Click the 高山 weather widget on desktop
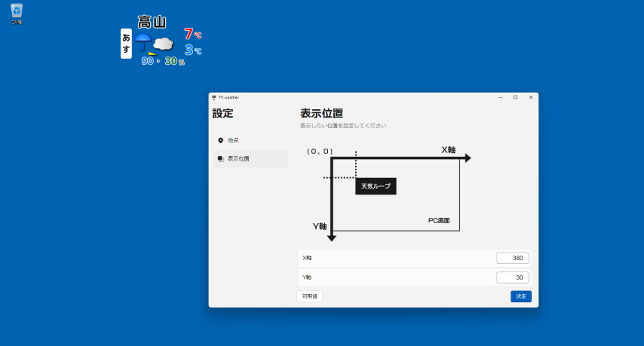 click(161, 40)
